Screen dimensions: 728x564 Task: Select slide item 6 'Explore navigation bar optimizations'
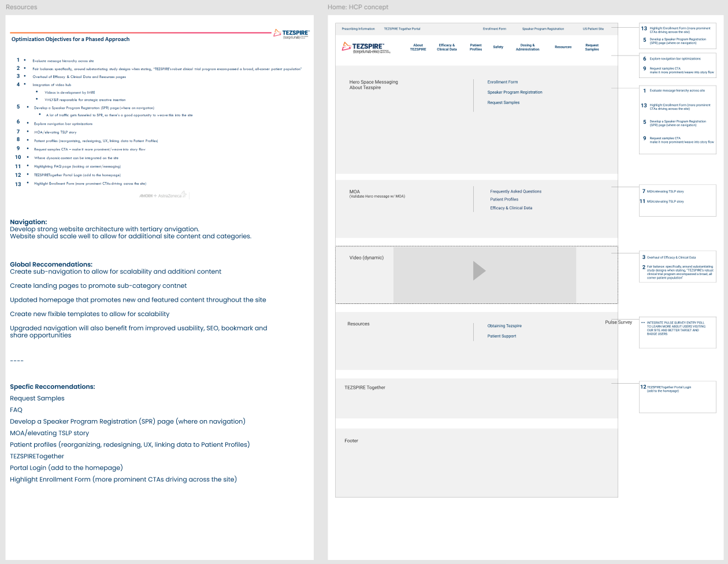coord(63,124)
